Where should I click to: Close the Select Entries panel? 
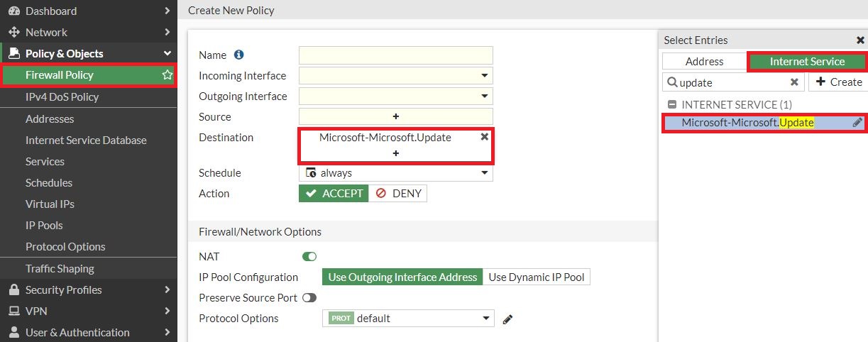pyautogui.click(x=861, y=40)
